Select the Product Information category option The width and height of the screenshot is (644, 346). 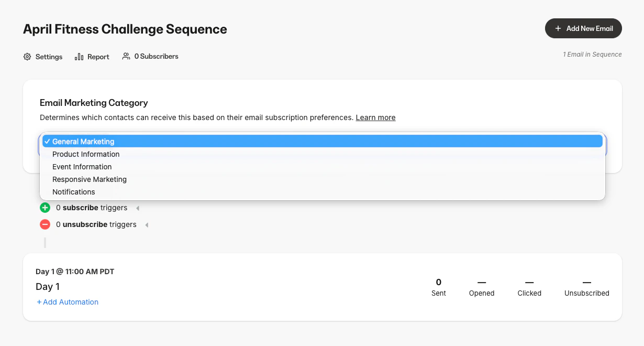85,154
